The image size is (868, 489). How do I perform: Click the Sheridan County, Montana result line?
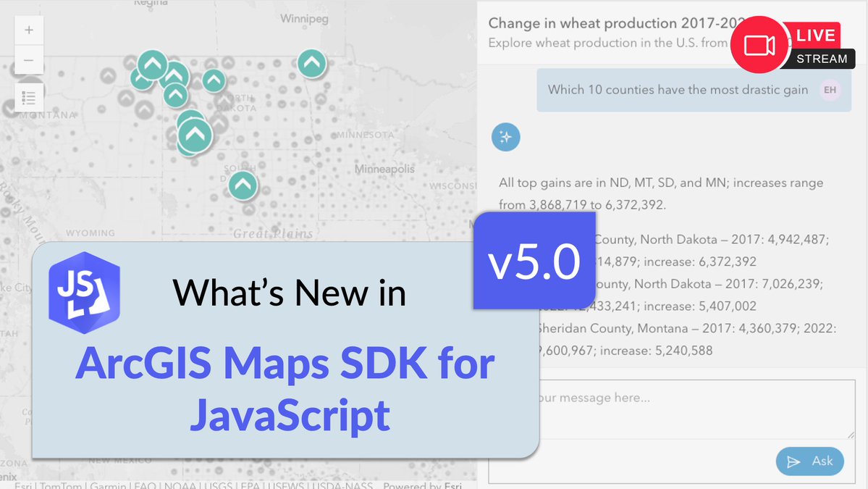[x=686, y=339]
